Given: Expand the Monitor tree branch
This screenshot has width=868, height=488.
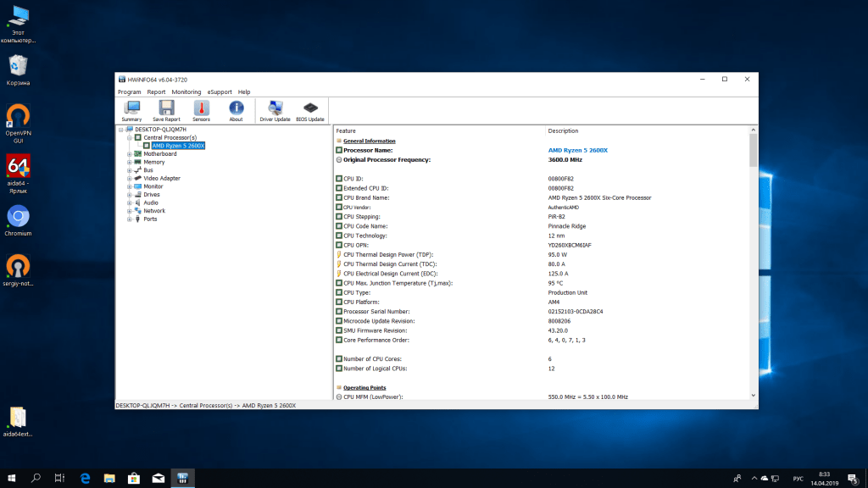Looking at the screenshot, I should (x=130, y=186).
